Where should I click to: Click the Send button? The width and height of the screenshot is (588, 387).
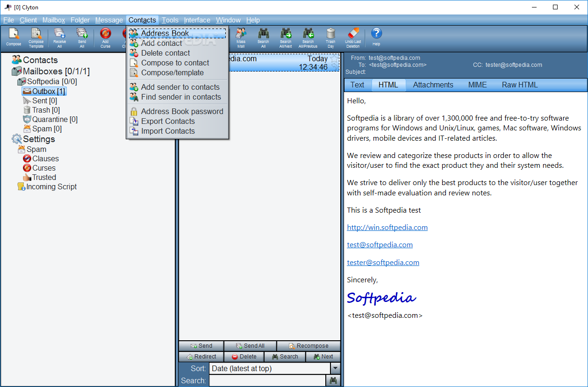pyautogui.click(x=201, y=346)
